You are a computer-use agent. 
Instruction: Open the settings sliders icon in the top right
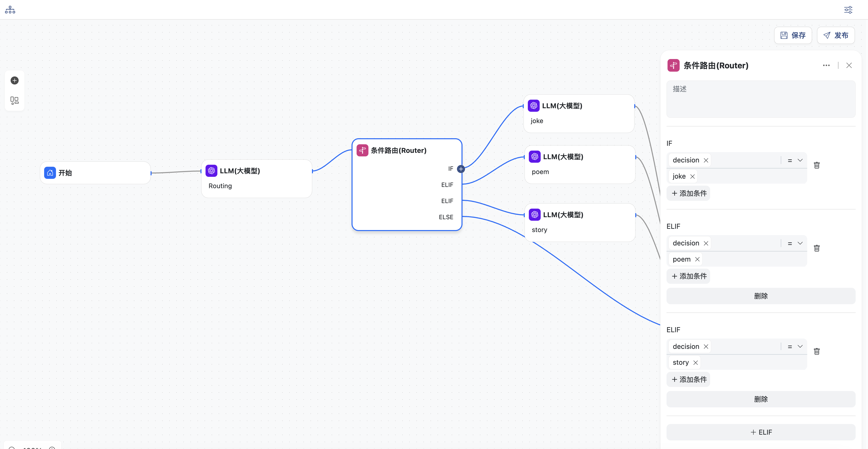point(848,10)
